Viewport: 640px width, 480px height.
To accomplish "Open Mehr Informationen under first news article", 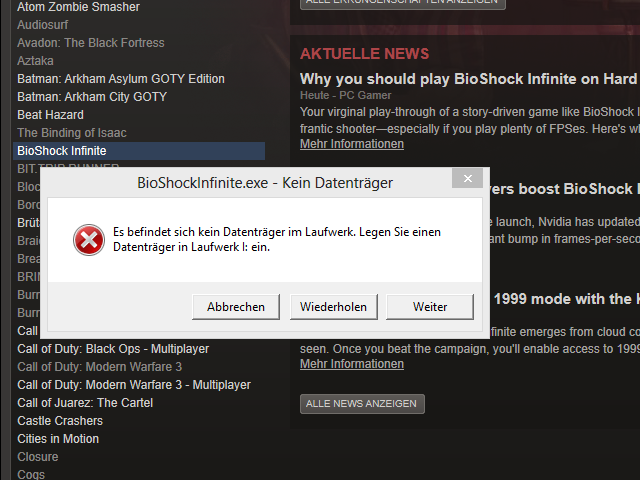I will pos(352,144).
